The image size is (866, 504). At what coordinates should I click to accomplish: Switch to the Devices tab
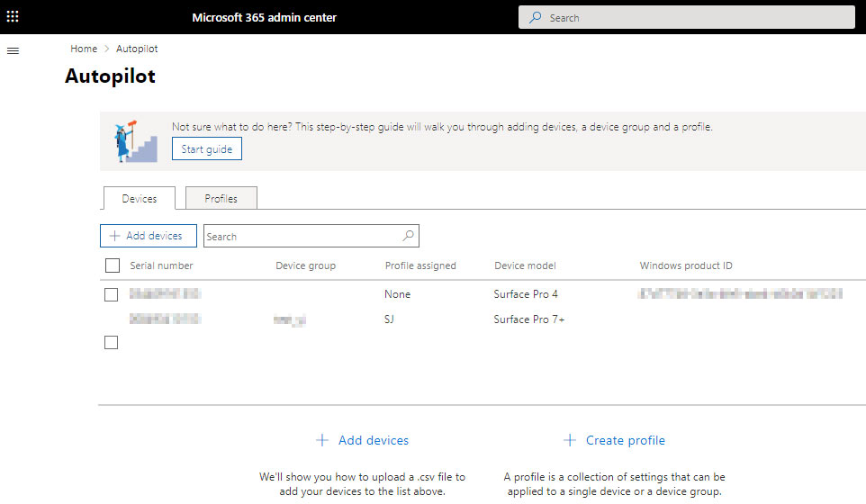click(140, 198)
